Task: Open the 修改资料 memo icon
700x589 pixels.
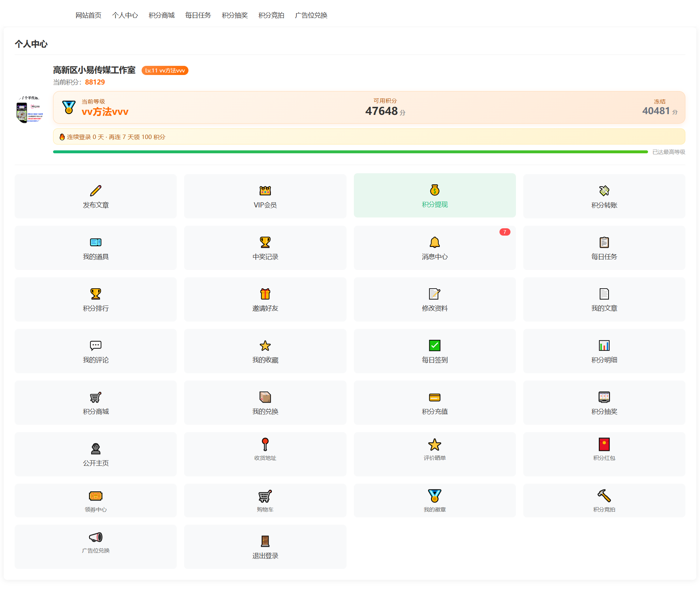Action: pyautogui.click(x=435, y=294)
